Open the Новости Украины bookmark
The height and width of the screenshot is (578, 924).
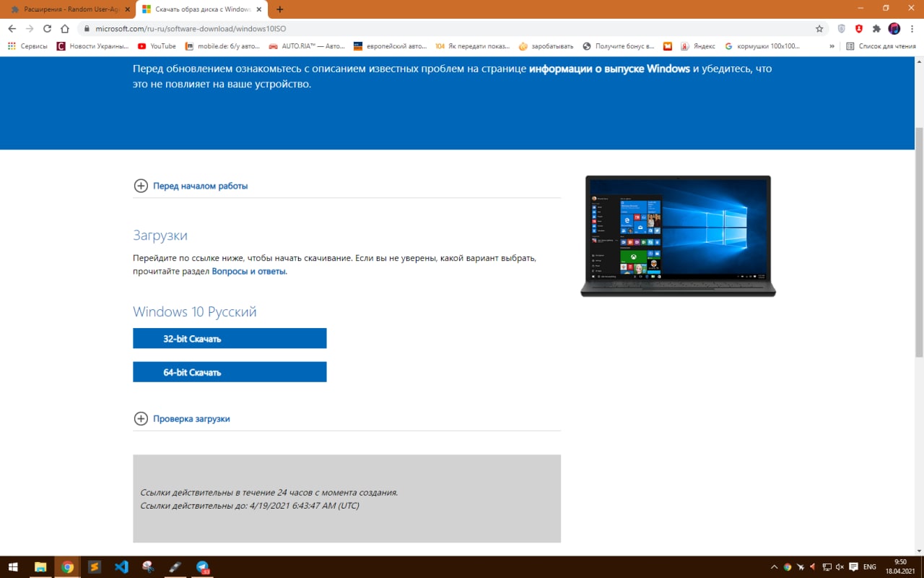[93, 46]
